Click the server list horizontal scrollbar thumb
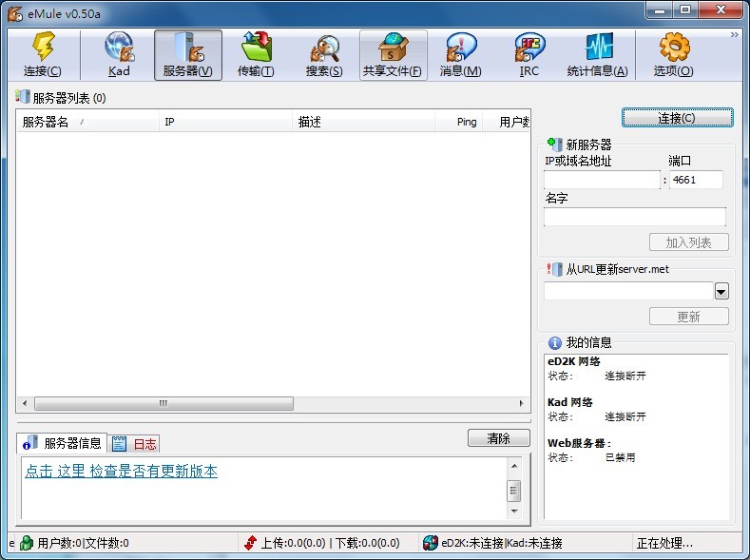 point(163,404)
